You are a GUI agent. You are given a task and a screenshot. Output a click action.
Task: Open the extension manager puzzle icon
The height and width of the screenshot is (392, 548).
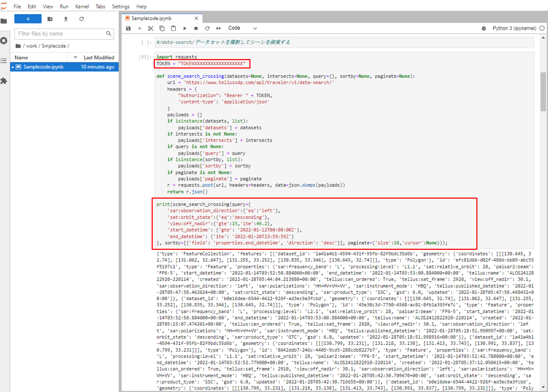click(x=4, y=81)
